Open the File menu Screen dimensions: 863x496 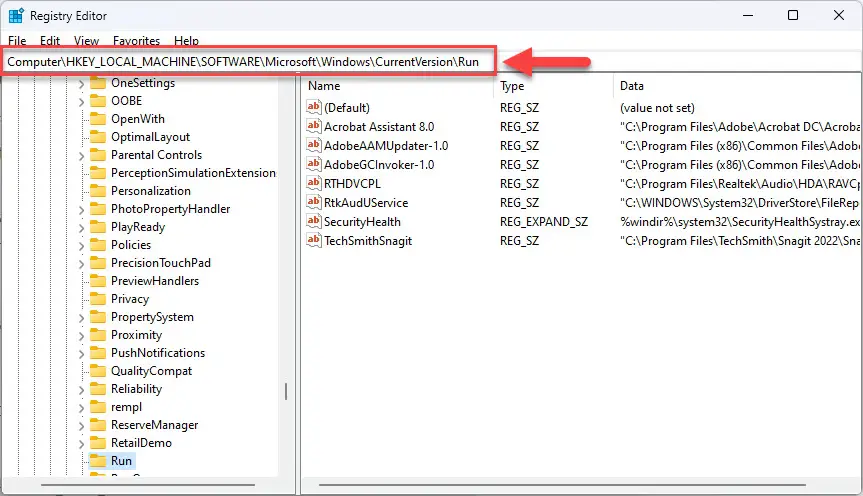(x=17, y=41)
